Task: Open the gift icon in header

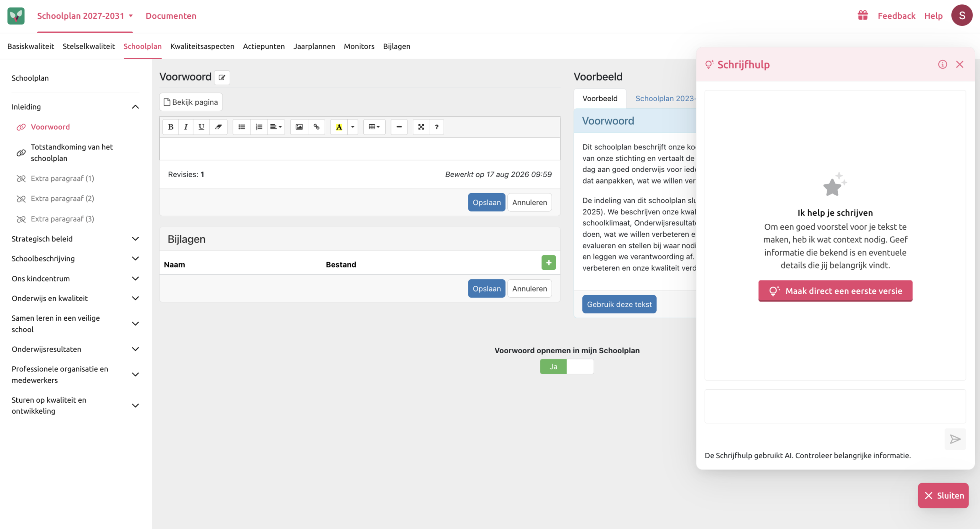Action: tap(862, 16)
